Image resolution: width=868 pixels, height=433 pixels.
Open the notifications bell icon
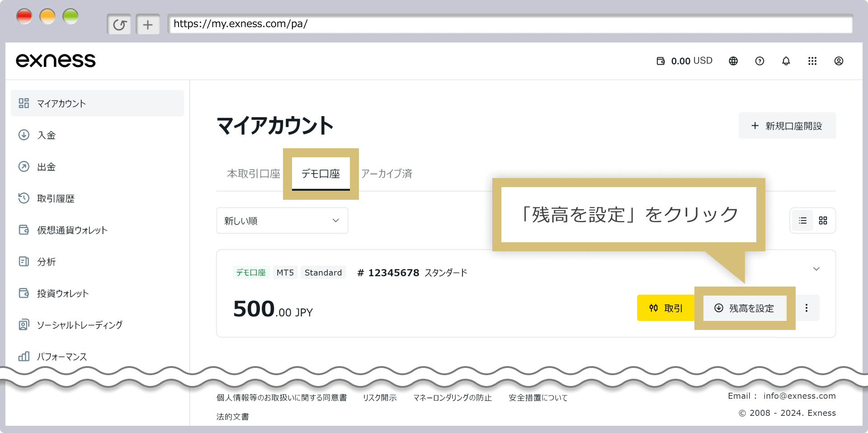tap(786, 61)
